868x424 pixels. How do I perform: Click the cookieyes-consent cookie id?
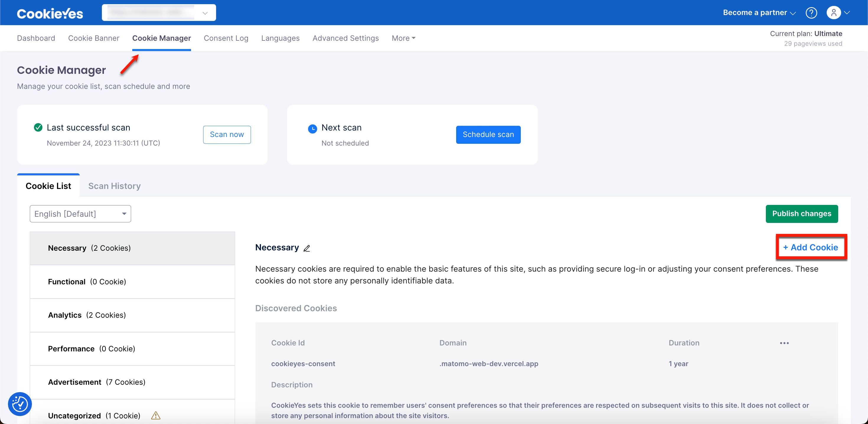pos(303,364)
